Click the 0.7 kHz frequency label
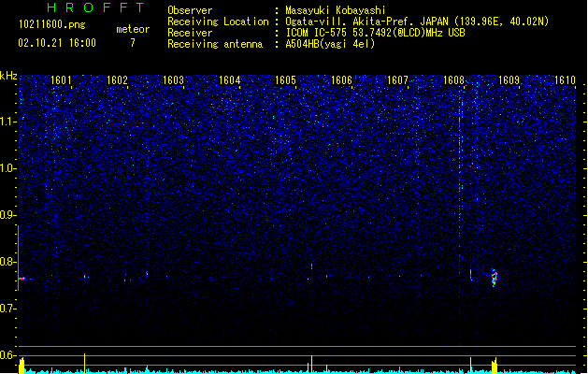This screenshot has width=588, height=374. pos(7,309)
